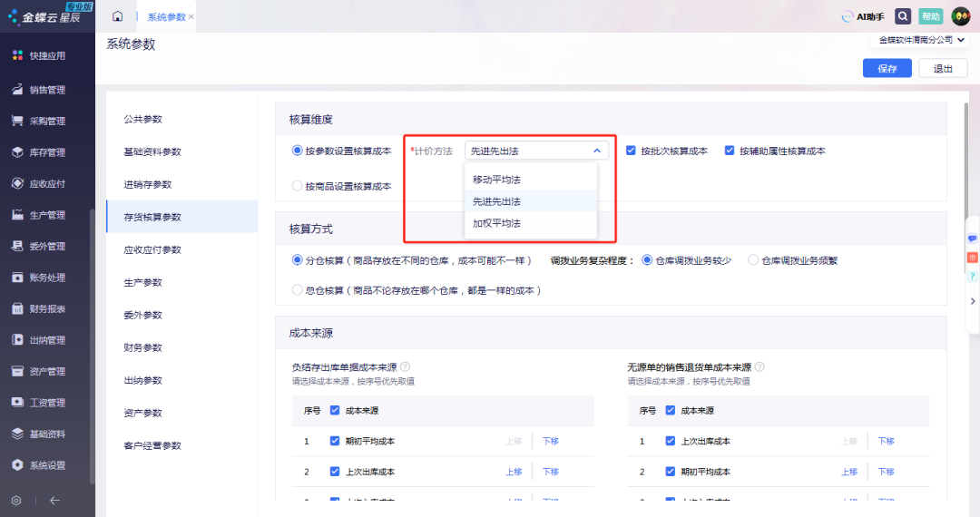Viewport: 980px width, 517px height.
Task: Collapse sidebar with the left arrow icon
Action: 54,500
